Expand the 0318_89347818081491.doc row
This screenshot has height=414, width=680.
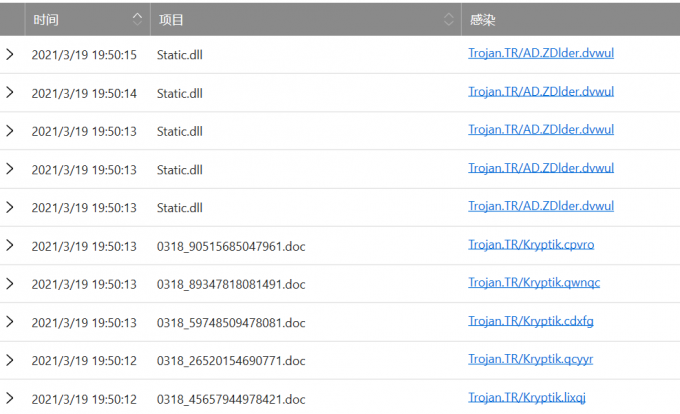10,284
